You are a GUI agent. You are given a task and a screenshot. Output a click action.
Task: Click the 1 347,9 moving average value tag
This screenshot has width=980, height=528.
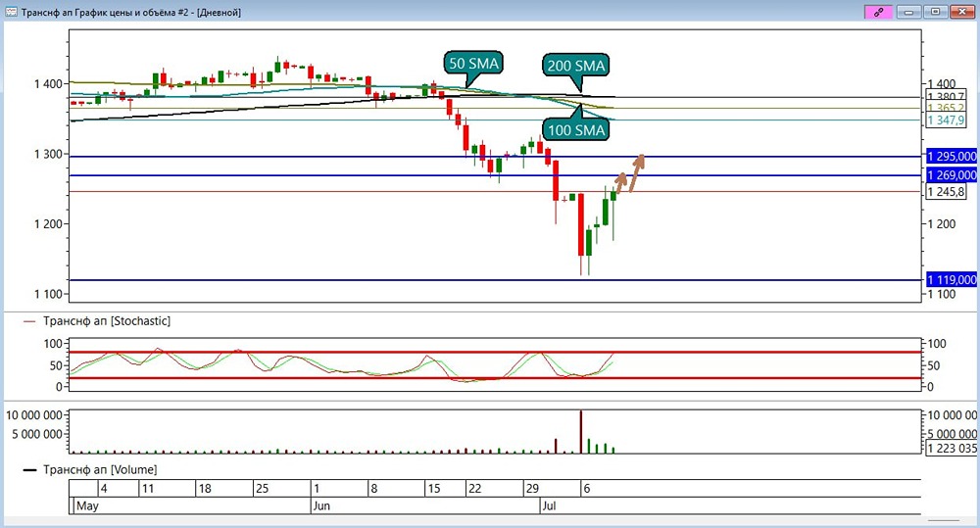click(946, 120)
